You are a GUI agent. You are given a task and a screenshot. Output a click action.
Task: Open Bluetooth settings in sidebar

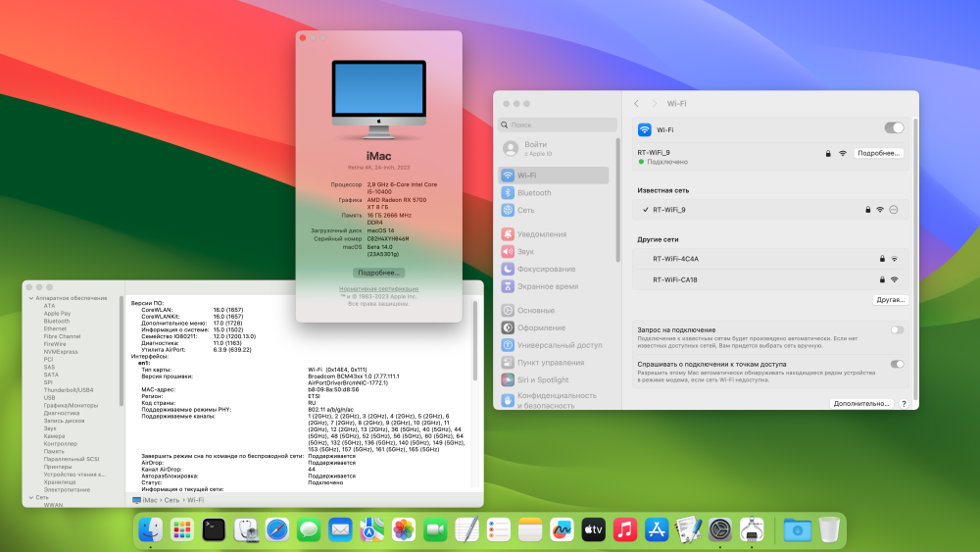point(554,192)
